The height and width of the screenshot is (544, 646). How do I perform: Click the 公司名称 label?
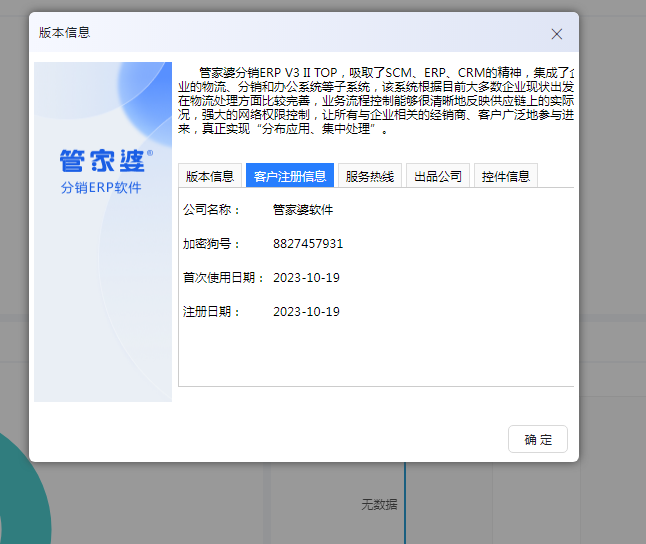tap(211, 210)
